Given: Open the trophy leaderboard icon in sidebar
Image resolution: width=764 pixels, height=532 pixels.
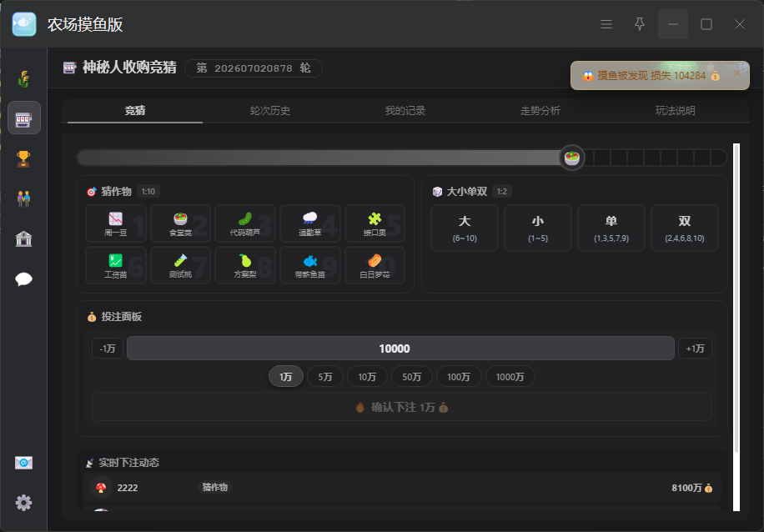Looking at the screenshot, I should click(x=23, y=158).
